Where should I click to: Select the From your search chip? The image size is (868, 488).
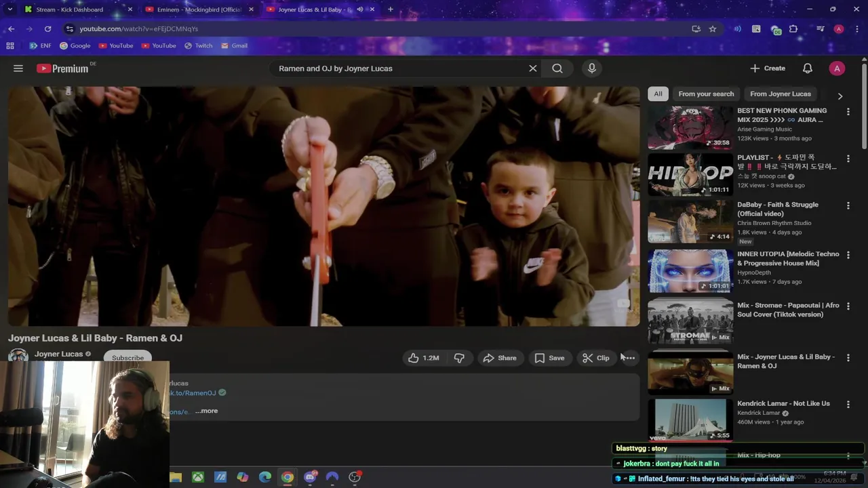(706, 94)
